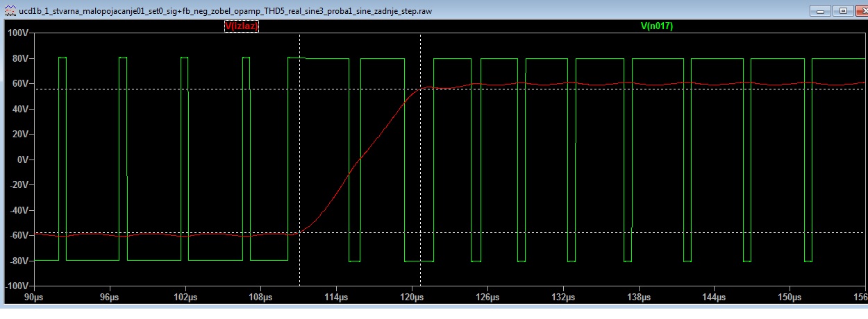Click the 90µs time axis label
This screenshot has height=319, width=868.
click(34, 298)
